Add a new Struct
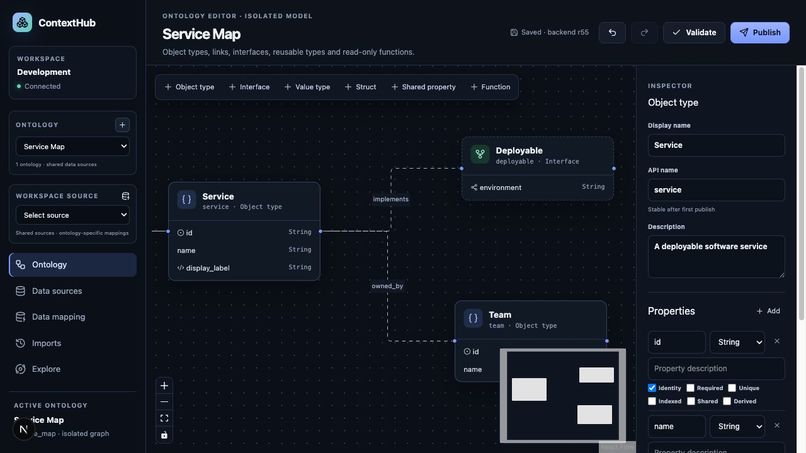 click(360, 87)
